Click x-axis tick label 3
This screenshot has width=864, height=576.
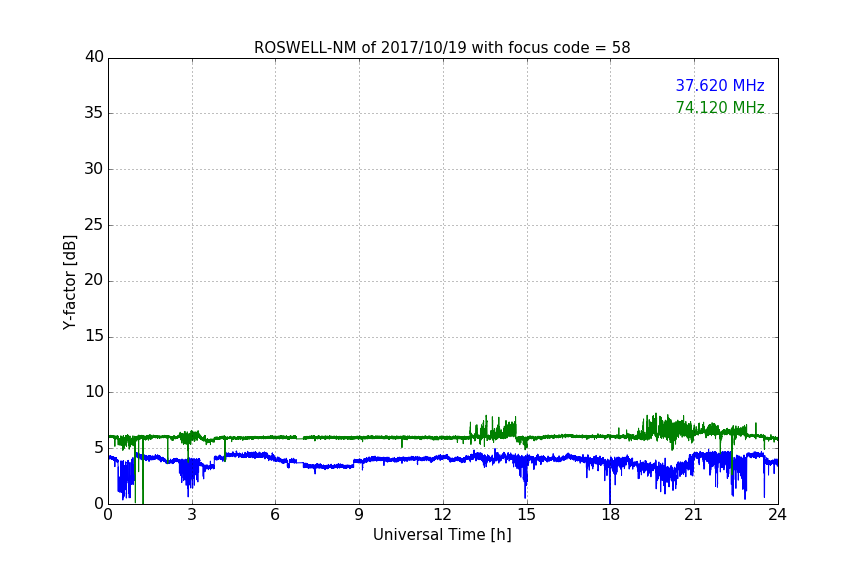point(192,515)
